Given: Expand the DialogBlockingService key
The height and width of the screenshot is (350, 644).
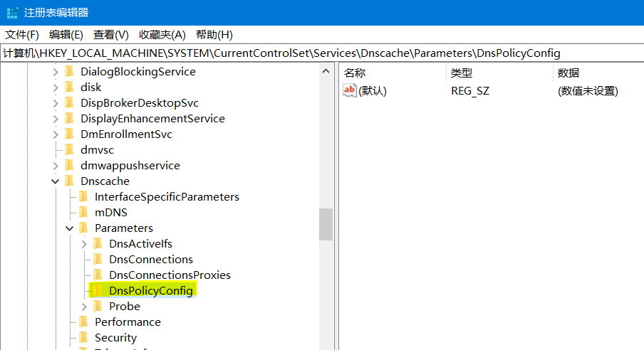Looking at the screenshot, I should (x=56, y=72).
